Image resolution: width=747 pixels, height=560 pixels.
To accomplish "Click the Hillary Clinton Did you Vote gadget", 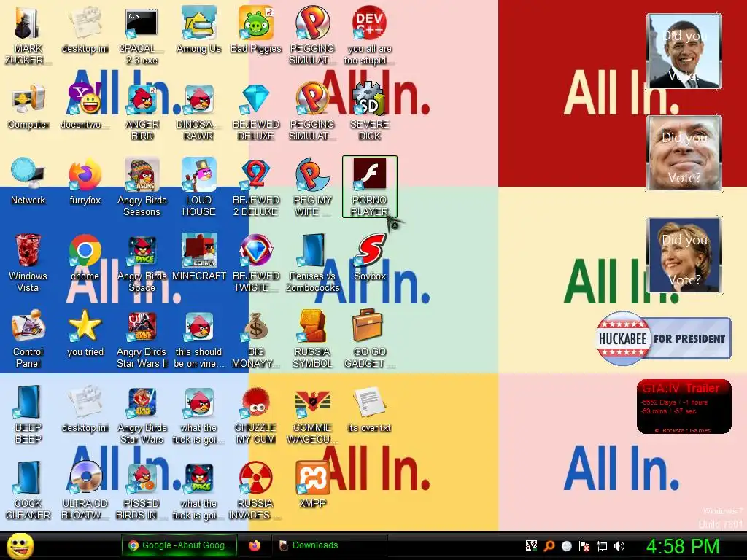I will pos(684,254).
